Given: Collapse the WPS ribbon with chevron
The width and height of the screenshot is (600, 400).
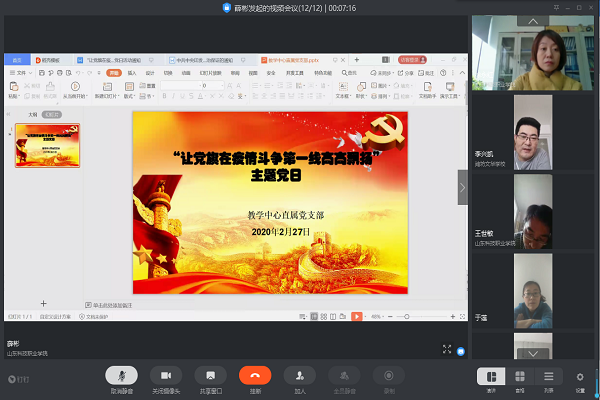Looking at the screenshot, I should point(462,73).
